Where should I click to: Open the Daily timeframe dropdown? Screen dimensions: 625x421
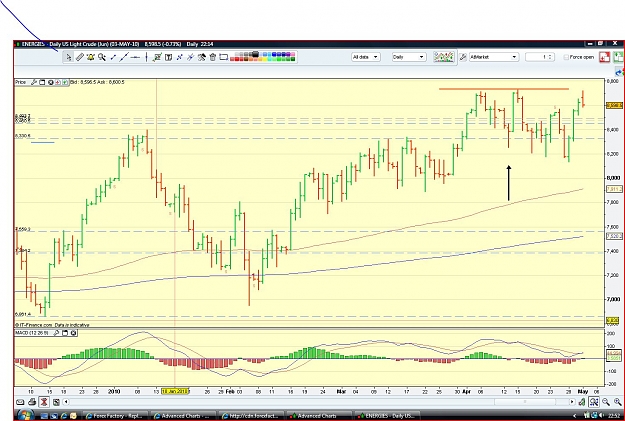coord(409,57)
